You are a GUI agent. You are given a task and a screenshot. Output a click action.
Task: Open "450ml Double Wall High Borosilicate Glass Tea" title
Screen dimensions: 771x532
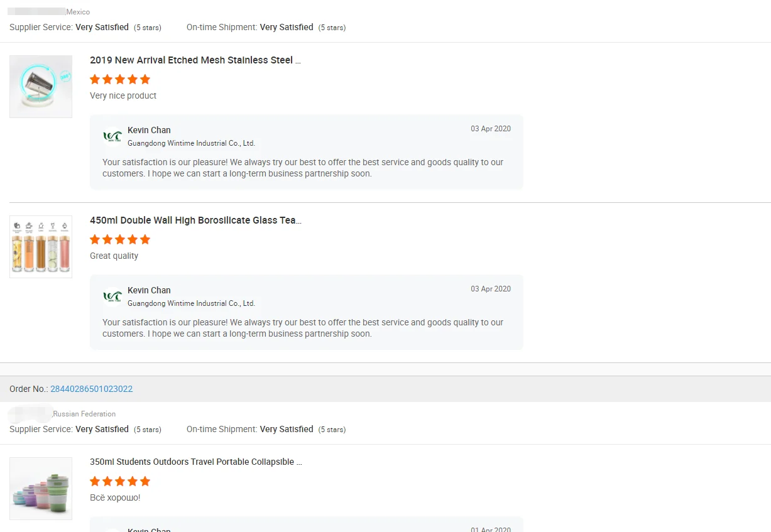pyautogui.click(x=195, y=220)
